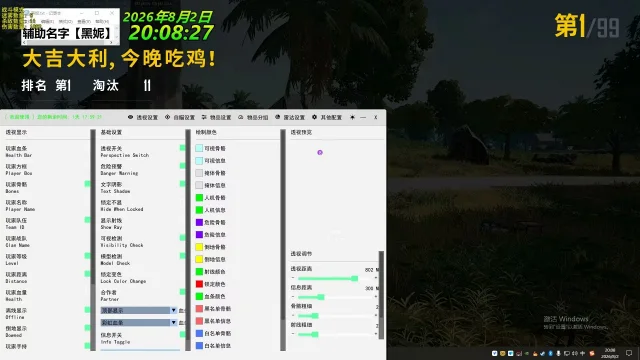Viewport: 640px width, 360px height.
Task: Toggle the Text Shadow switch
Action: click(x=182, y=184)
